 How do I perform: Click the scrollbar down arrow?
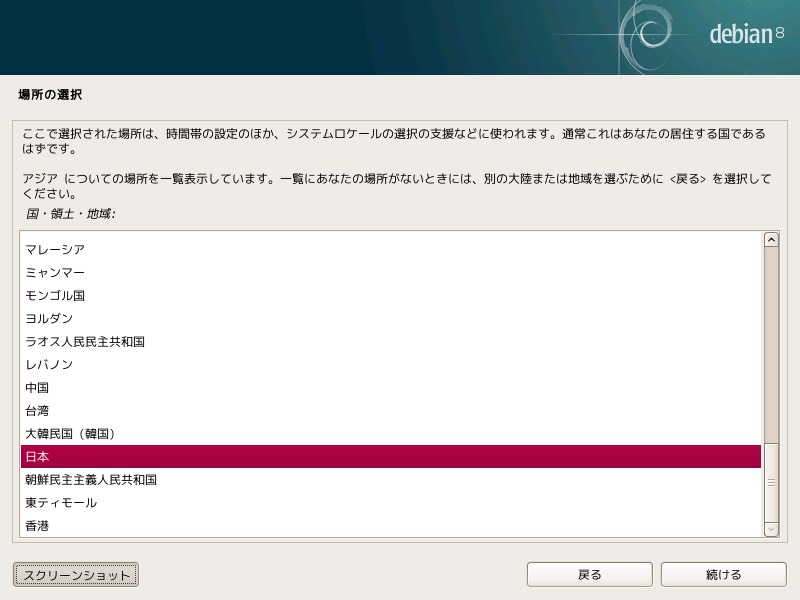pyautogui.click(x=771, y=530)
